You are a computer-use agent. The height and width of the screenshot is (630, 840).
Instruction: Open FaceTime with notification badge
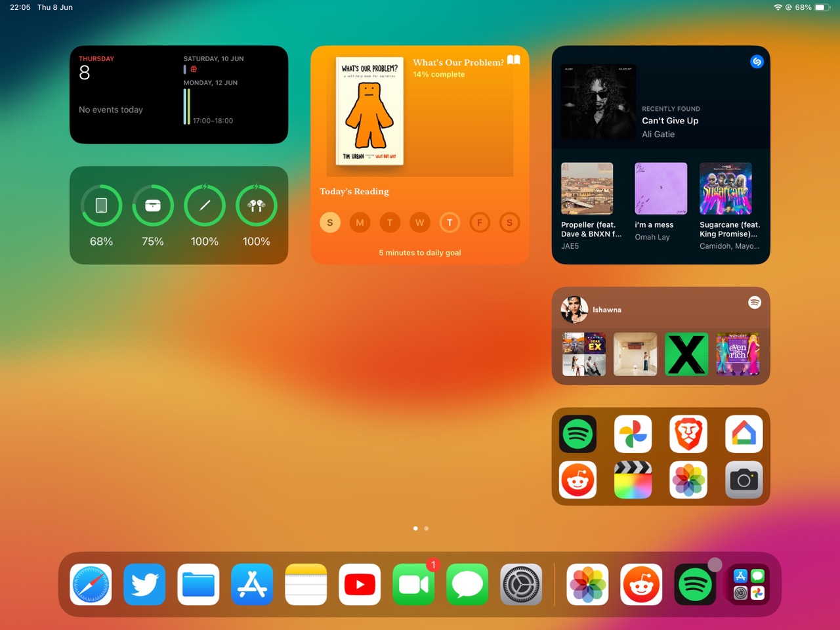coord(413,584)
